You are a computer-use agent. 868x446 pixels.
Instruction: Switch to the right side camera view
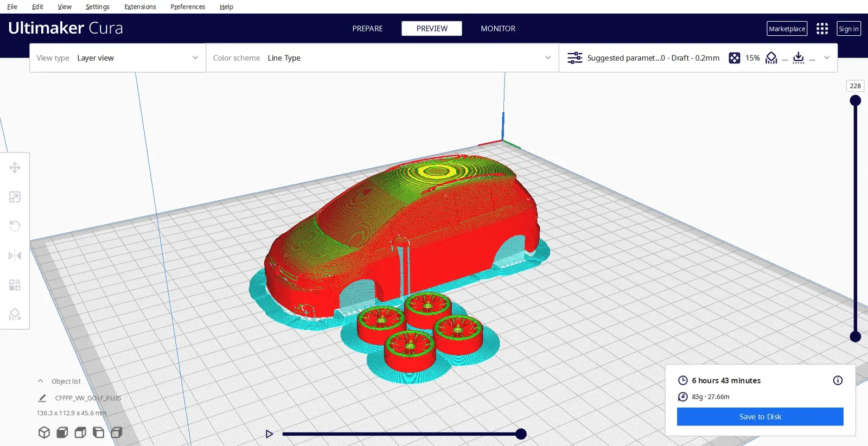[x=117, y=432]
